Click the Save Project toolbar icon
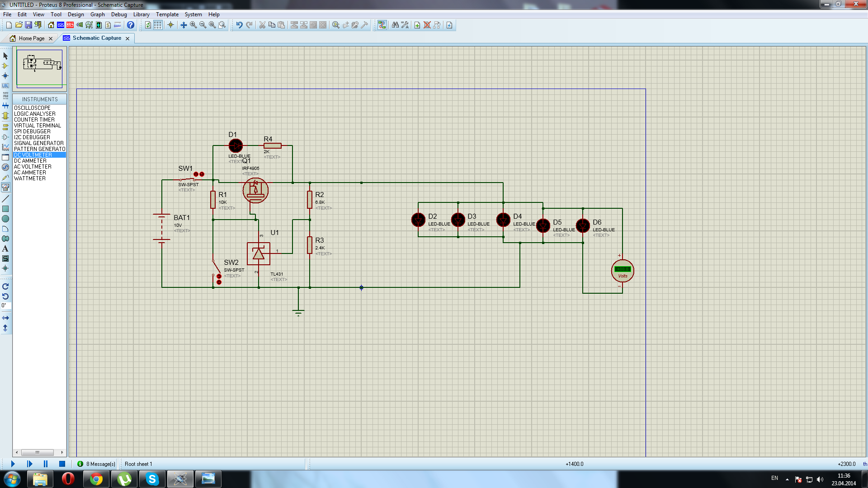Image resolution: width=868 pixels, height=488 pixels. pyautogui.click(x=28, y=25)
